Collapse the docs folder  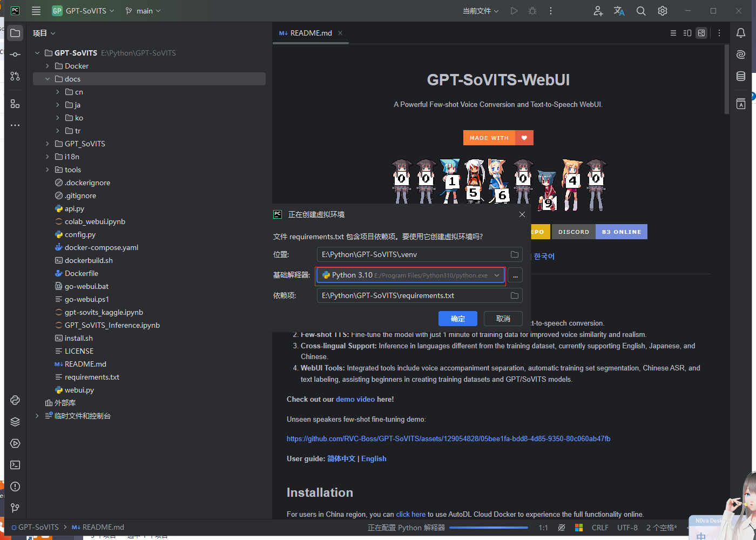pyautogui.click(x=48, y=79)
